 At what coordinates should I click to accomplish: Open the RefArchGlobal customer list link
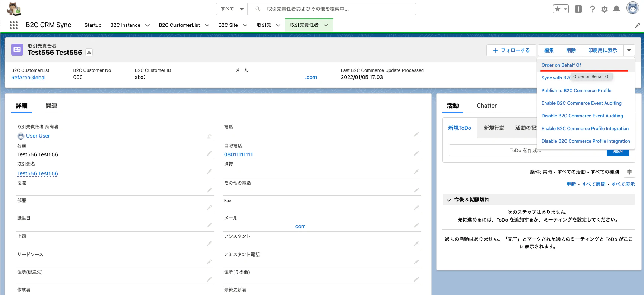point(28,78)
